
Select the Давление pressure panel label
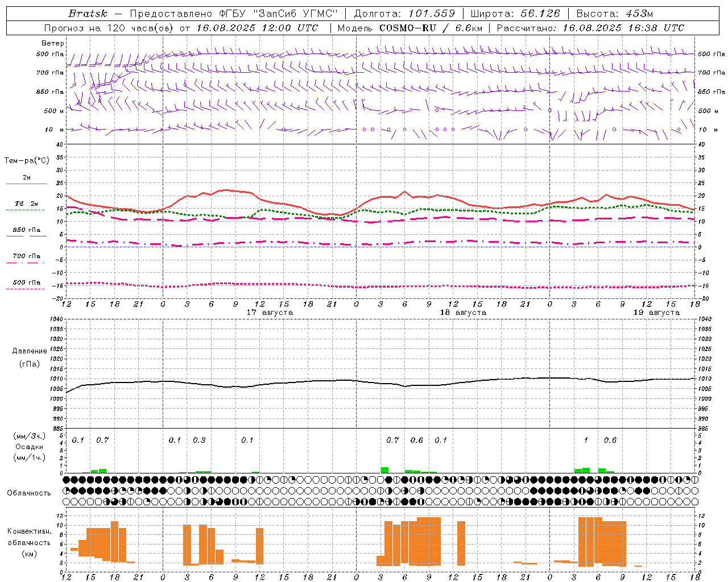pyautogui.click(x=30, y=351)
